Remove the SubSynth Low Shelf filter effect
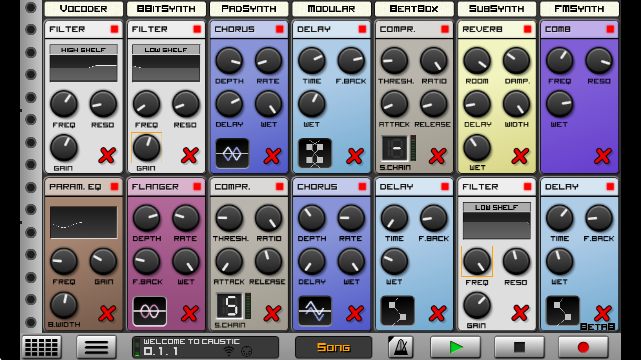The image size is (641, 360). click(x=520, y=313)
